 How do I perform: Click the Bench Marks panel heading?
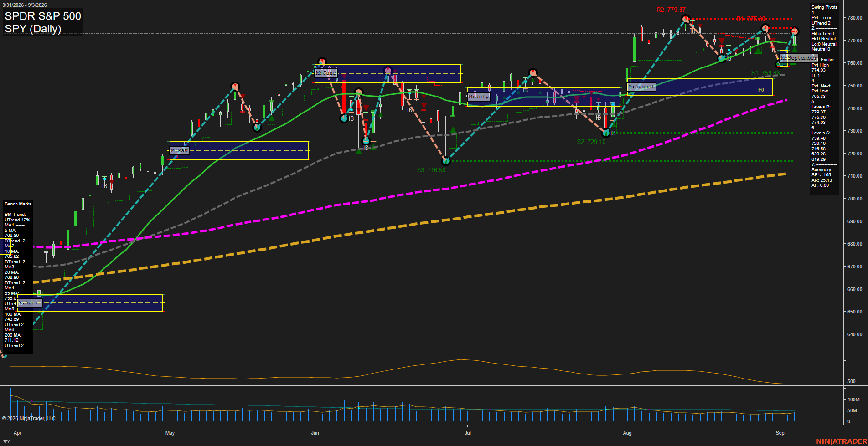click(x=18, y=204)
